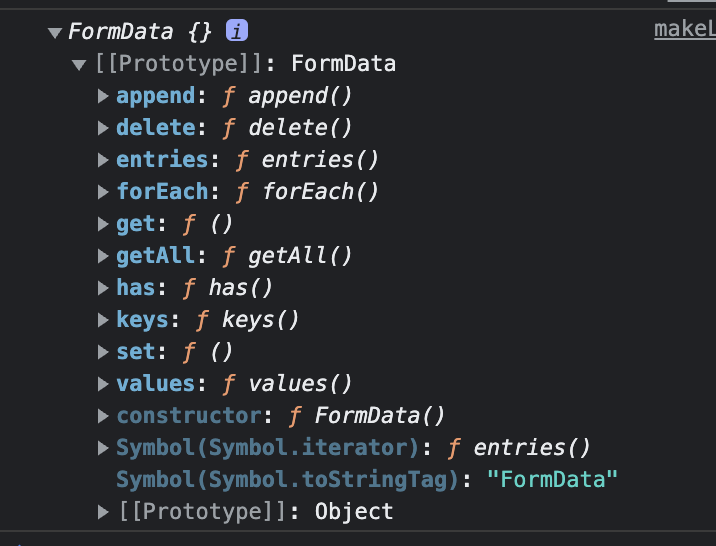Expand the append function entry

pos(103,97)
